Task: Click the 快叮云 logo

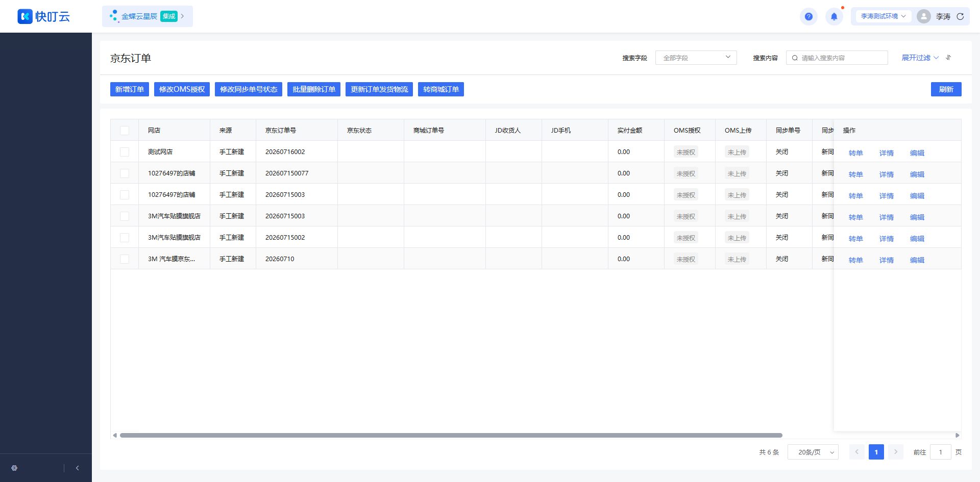Action: tap(43, 16)
